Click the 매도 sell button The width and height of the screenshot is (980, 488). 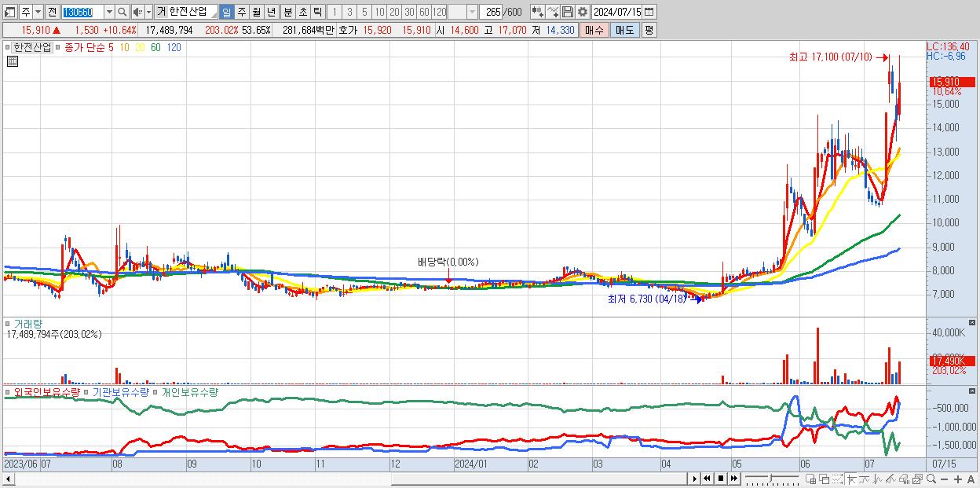624,30
